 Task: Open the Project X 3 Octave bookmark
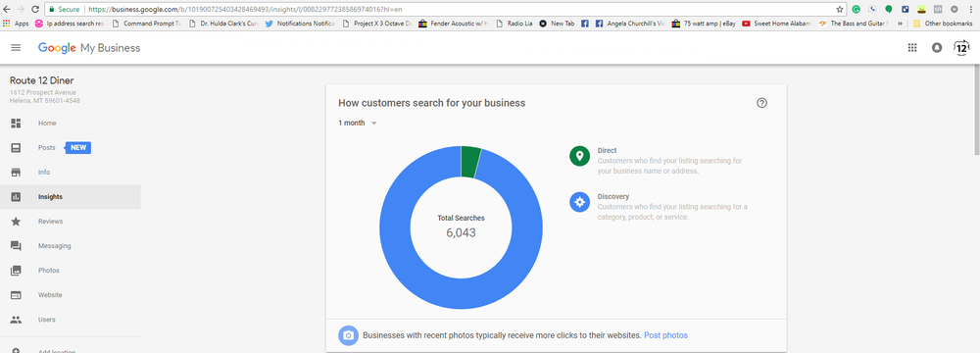click(x=377, y=24)
